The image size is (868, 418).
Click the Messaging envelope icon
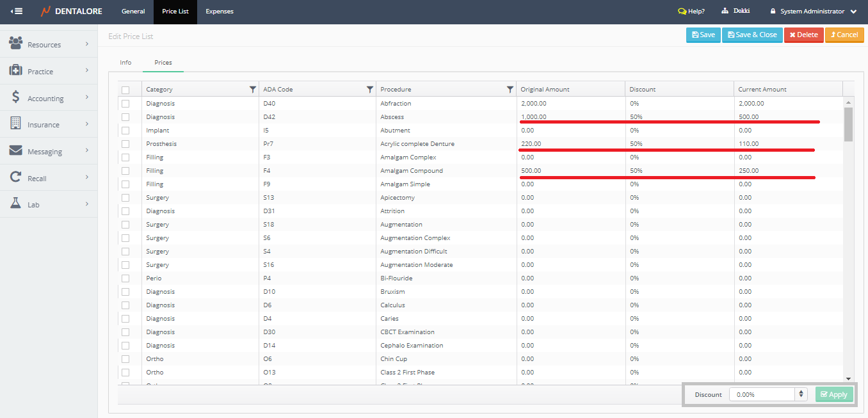[16, 151]
